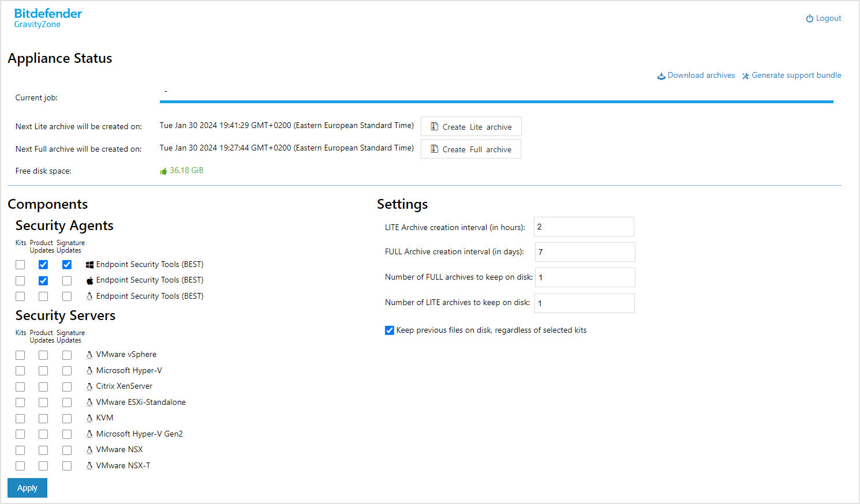The height and width of the screenshot is (504, 860).
Task: Click the LITE Archive creation interval field
Action: pyautogui.click(x=584, y=227)
